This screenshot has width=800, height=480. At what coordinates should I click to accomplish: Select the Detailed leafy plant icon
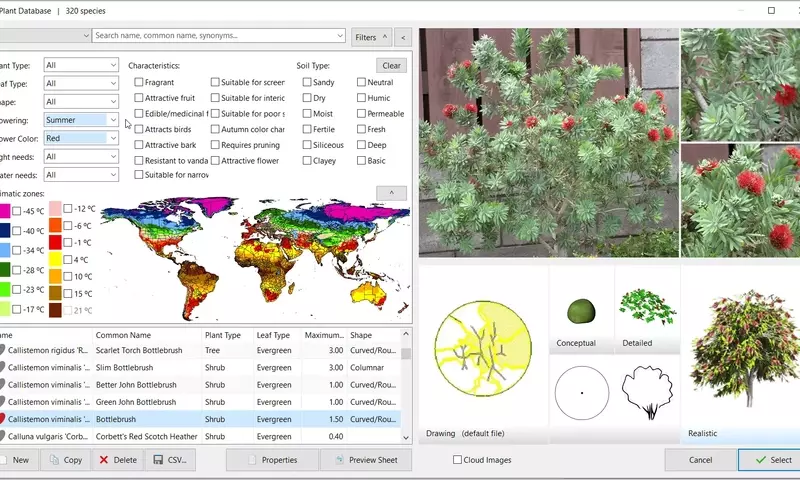pos(647,307)
